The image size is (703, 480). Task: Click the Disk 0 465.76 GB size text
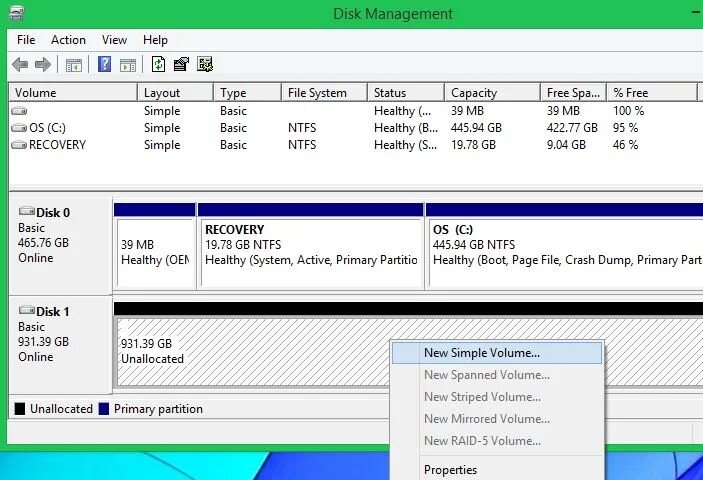pos(43,242)
